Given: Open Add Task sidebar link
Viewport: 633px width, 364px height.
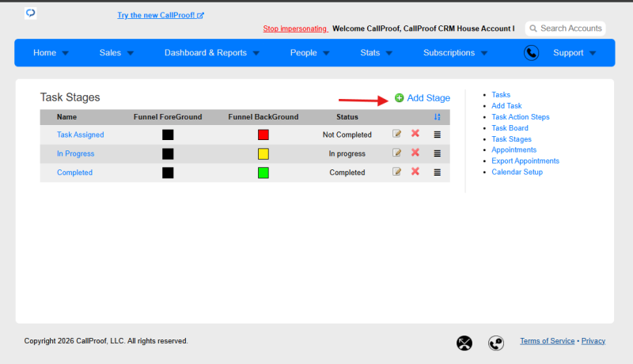Looking at the screenshot, I should pos(506,106).
